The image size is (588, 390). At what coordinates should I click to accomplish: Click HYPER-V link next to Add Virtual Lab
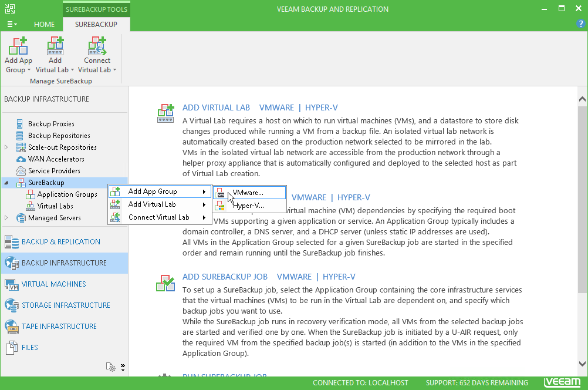pos(322,107)
